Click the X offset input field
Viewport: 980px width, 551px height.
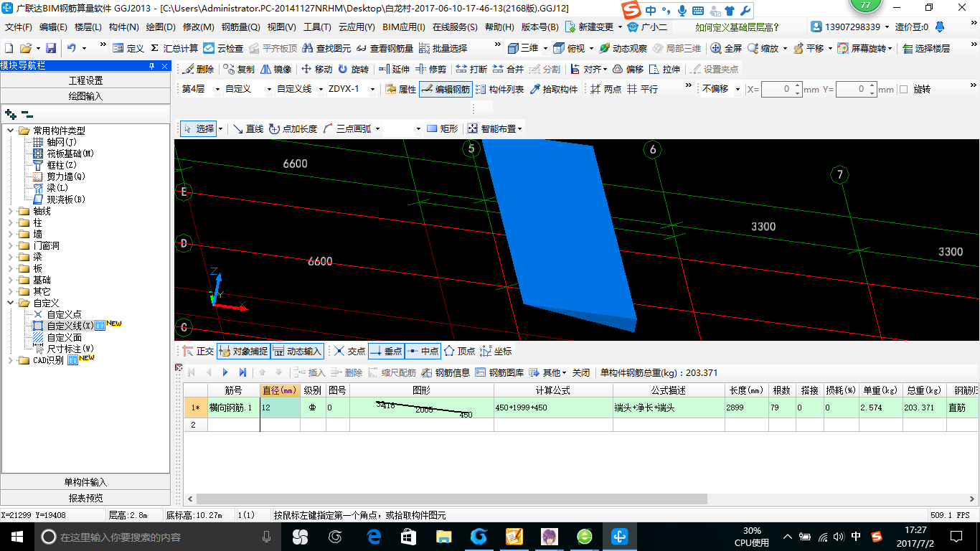click(778, 89)
